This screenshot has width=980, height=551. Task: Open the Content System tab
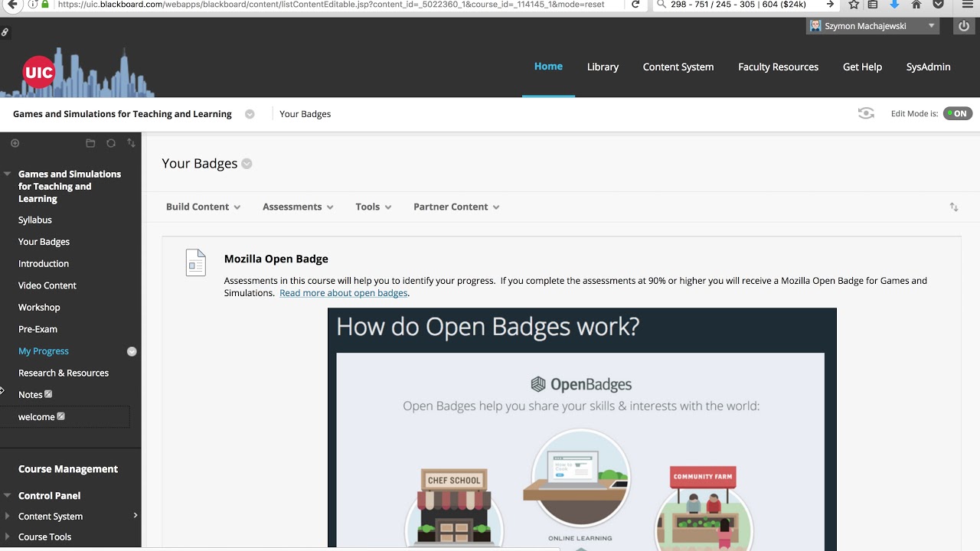(x=678, y=67)
